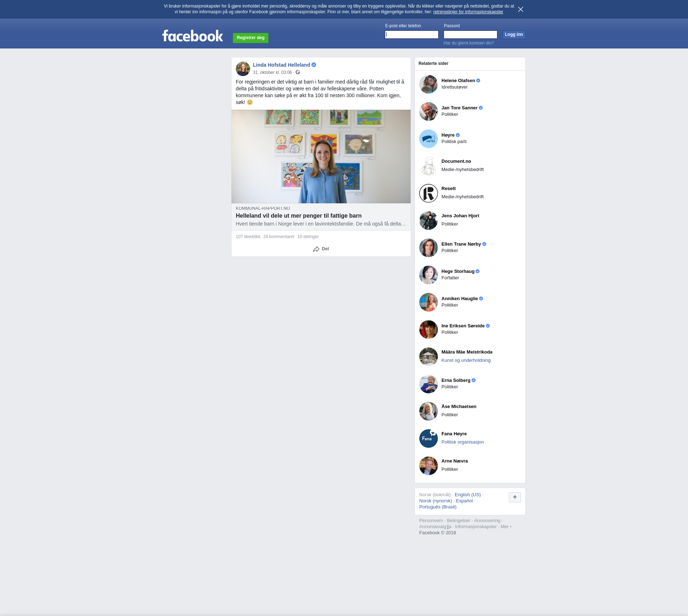Open Jan Tore Sanner name link
The image size is (688, 616).
459,108
